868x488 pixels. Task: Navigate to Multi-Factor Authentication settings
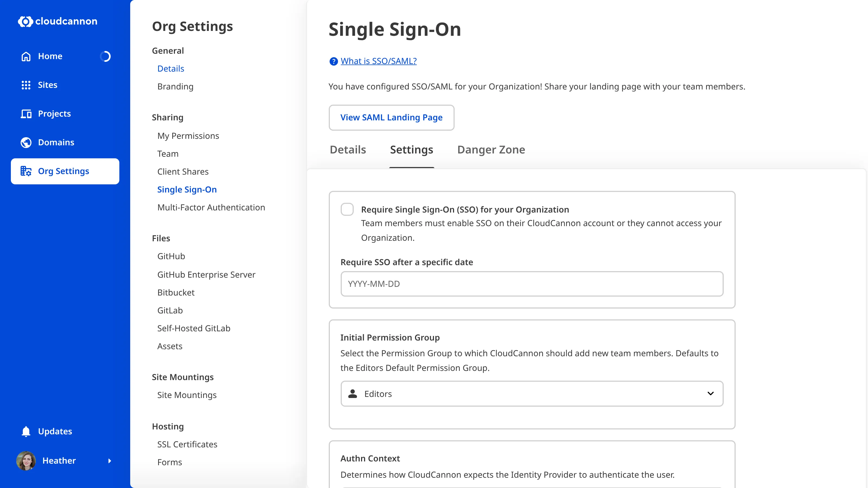pyautogui.click(x=211, y=207)
